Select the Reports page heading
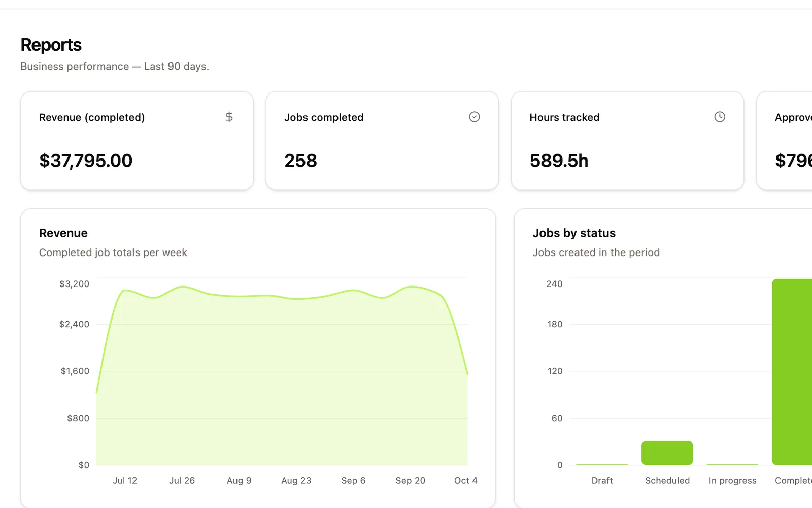This screenshot has height=508, width=812. point(51,45)
